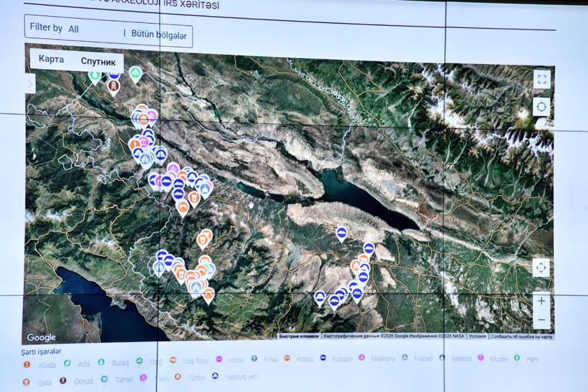
Task: Click the Kurqan legend icon
Action: [x=323, y=358]
